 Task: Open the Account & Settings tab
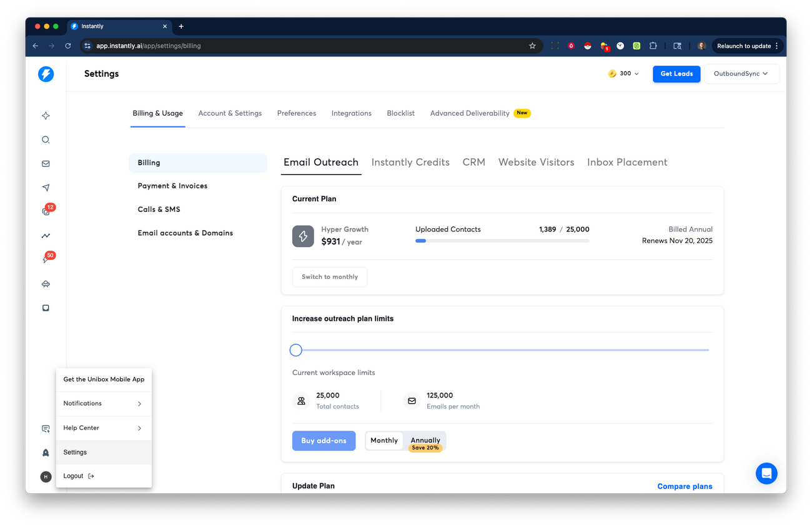pos(230,113)
